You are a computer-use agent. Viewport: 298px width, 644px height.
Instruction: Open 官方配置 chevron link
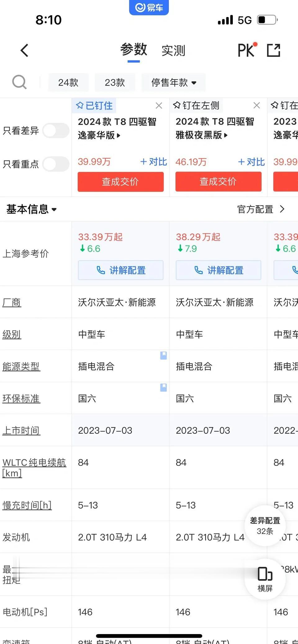tap(261, 209)
